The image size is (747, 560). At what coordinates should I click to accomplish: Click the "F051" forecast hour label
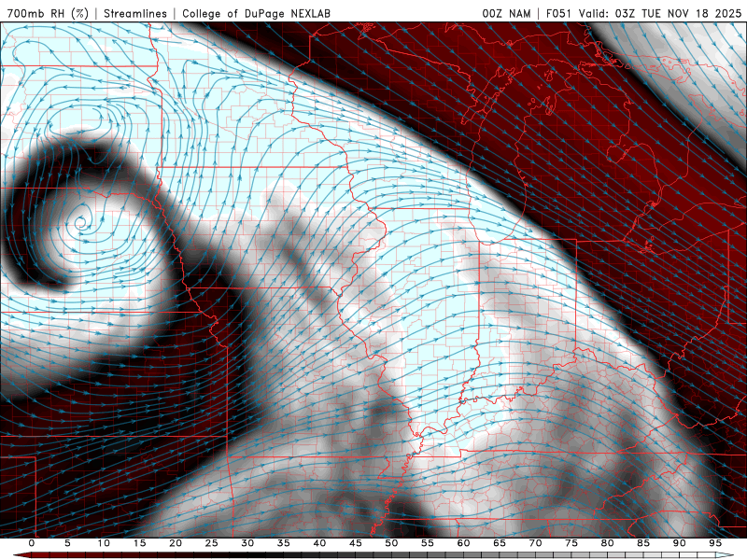[x=559, y=13]
